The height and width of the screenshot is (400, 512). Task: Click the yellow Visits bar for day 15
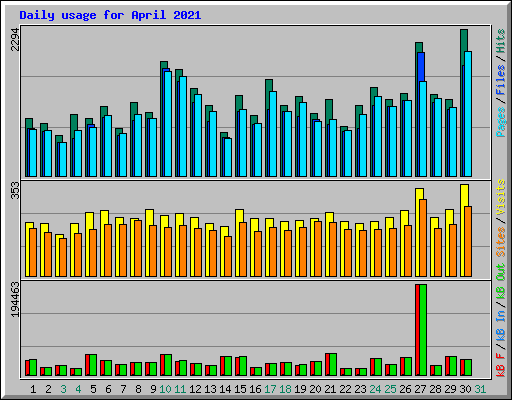point(239,216)
